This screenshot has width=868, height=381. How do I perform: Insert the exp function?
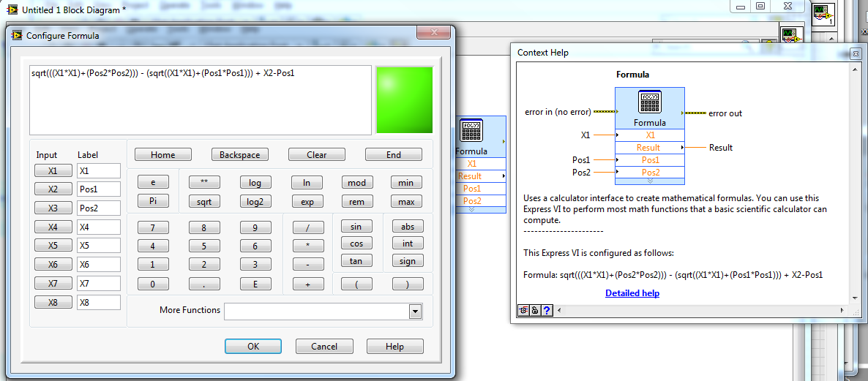pyautogui.click(x=307, y=201)
